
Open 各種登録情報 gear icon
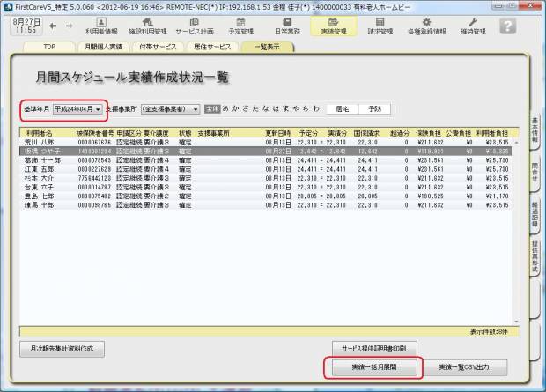[427, 25]
